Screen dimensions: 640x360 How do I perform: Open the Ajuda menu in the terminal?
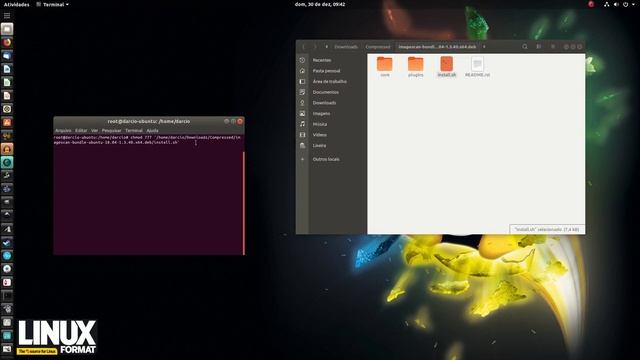click(152, 131)
